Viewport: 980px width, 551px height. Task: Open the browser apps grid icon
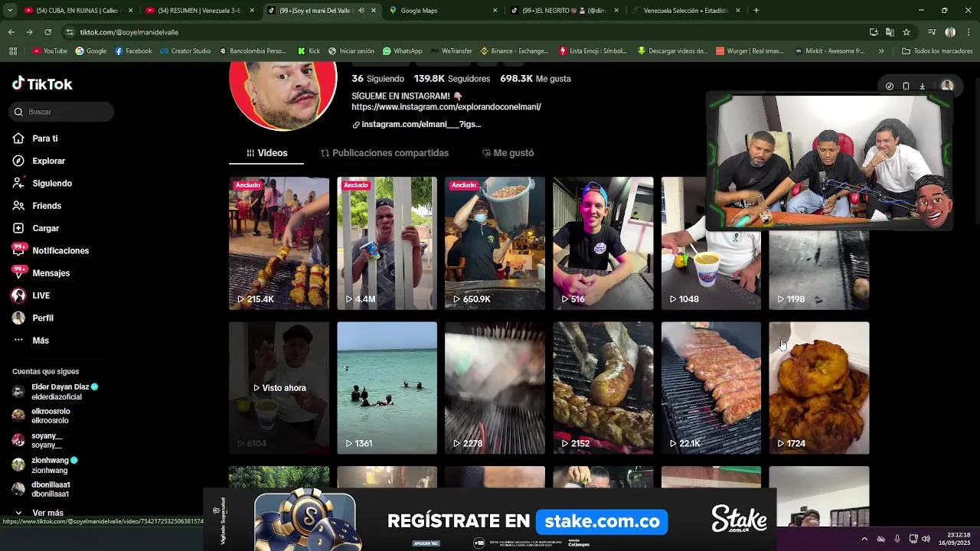pyautogui.click(x=13, y=51)
